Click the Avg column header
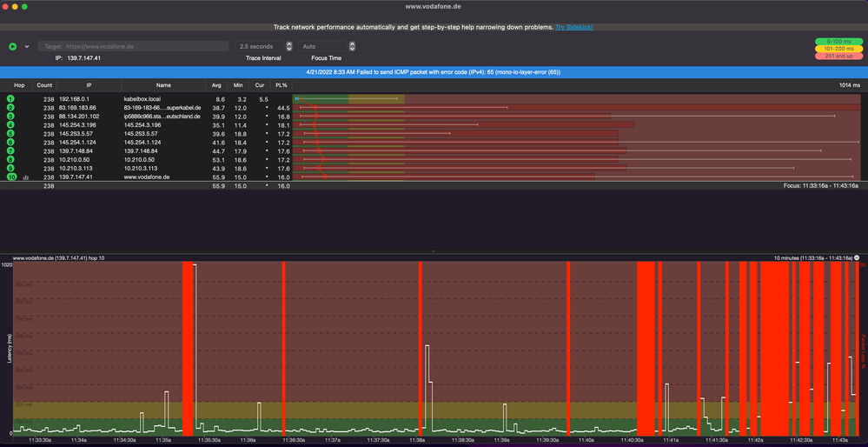The height and width of the screenshot is (447, 868). click(x=216, y=85)
